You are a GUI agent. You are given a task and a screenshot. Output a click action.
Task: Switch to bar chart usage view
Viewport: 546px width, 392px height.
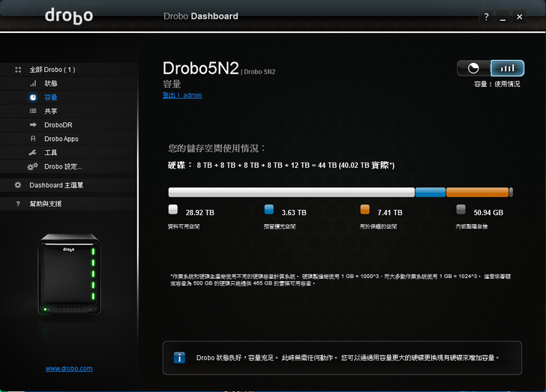[507, 68]
